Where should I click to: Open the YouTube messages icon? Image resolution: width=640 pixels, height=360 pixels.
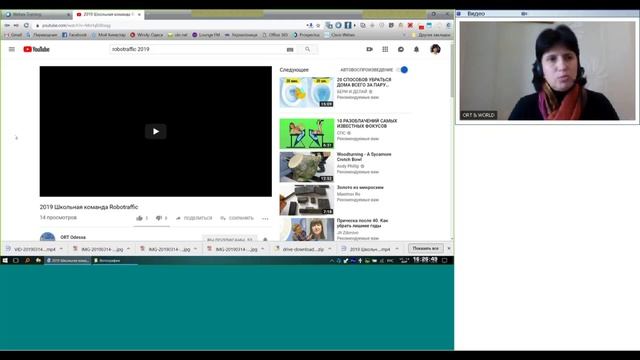click(x=401, y=49)
